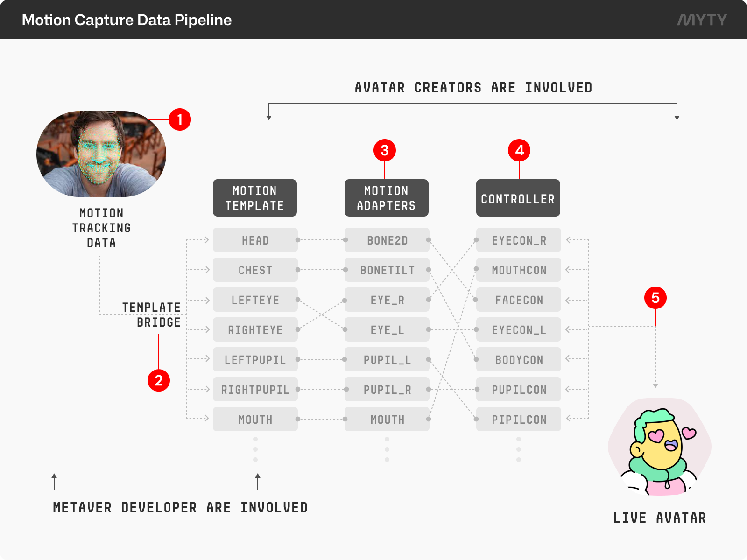Select the BONETILT adapter item
The image size is (747, 560).
click(x=387, y=270)
